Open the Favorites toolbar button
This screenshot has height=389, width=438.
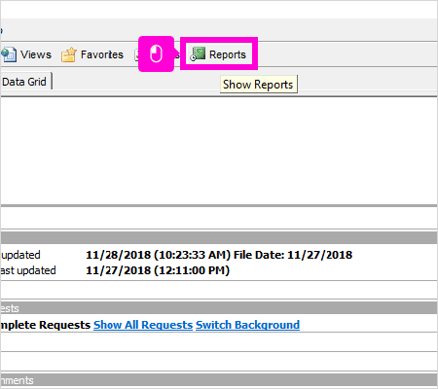(92, 55)
